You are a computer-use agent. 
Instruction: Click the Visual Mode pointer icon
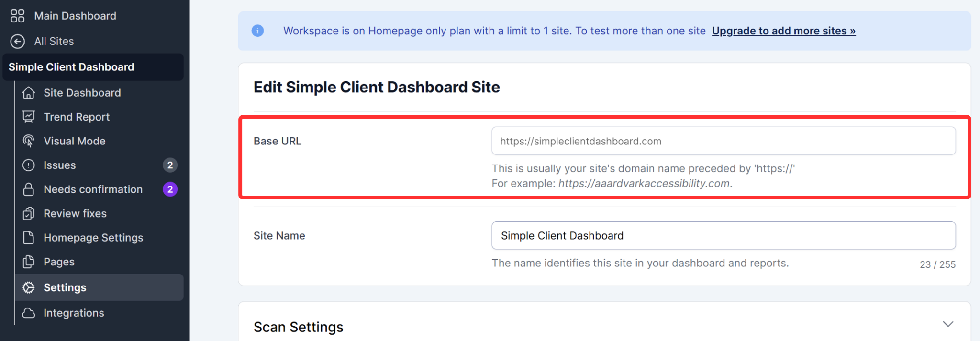click(29, 141)
